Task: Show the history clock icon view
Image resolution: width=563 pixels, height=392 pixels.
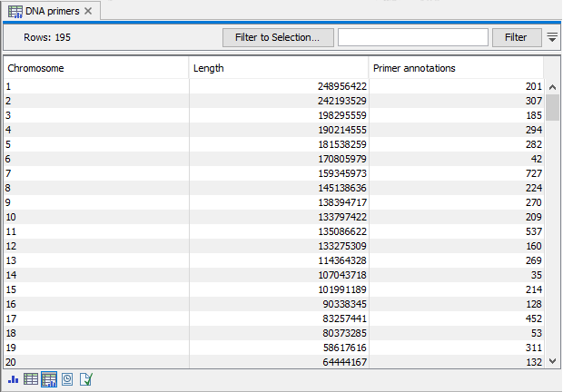Action: click(67, 379)
